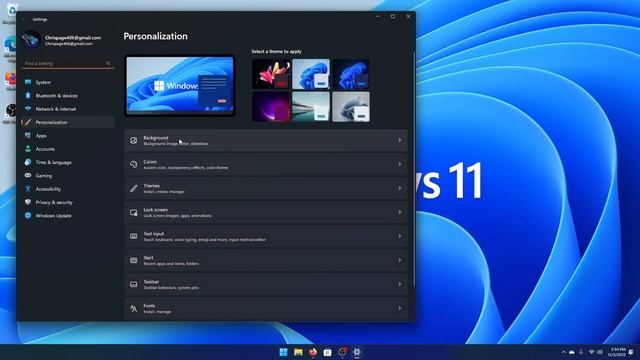The width and height of the screenshot is (640, 360).
Task: Open the taskbar clock and date
Action: (x=616, y=352)
